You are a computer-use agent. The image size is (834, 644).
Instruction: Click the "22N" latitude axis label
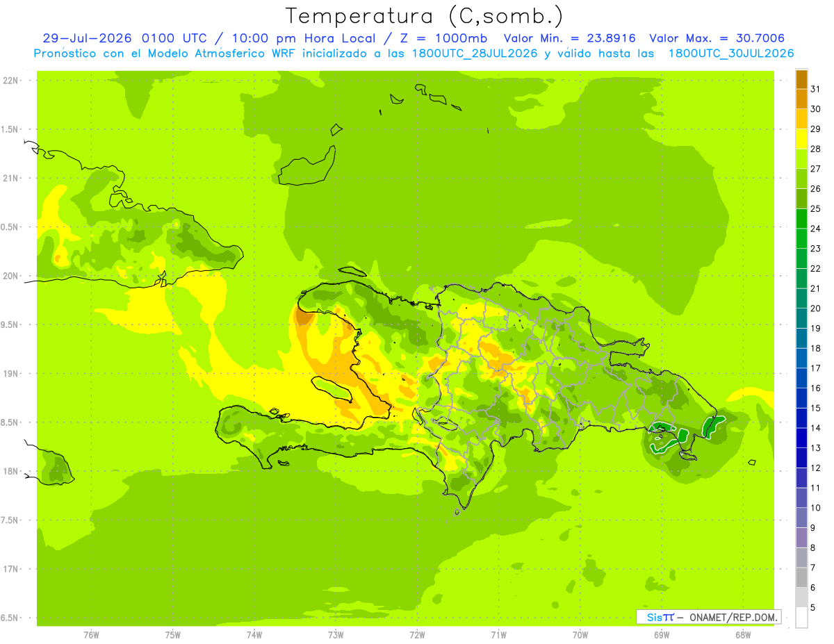pyautogui.click(x=10, y=81)
